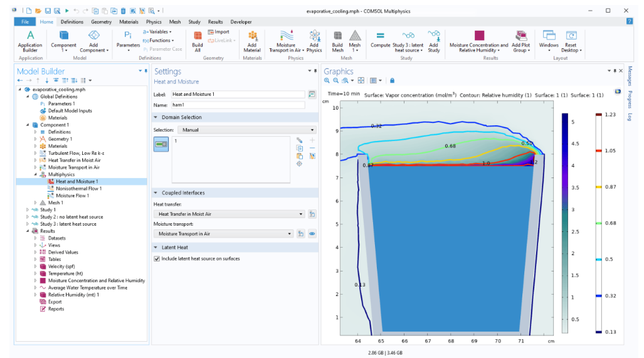Switch to the Definitions ribbon tab
The height and width of the screenshot is (358, 644).
(x=72, y=22)
